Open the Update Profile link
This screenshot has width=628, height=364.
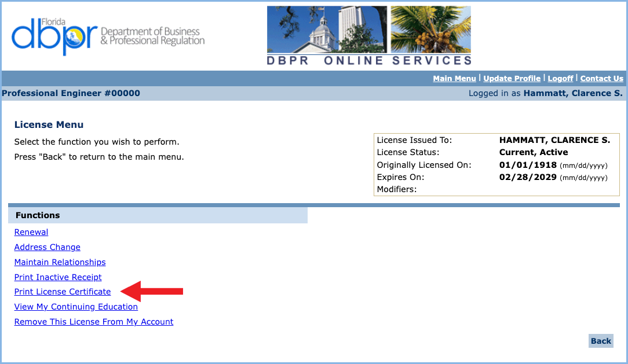click(x=512, y=78)
